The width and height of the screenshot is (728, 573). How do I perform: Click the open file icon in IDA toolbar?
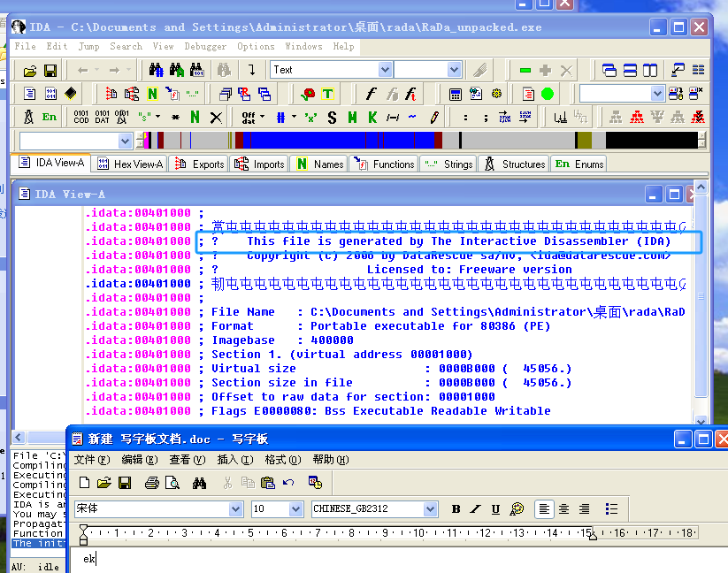[30, 71]
